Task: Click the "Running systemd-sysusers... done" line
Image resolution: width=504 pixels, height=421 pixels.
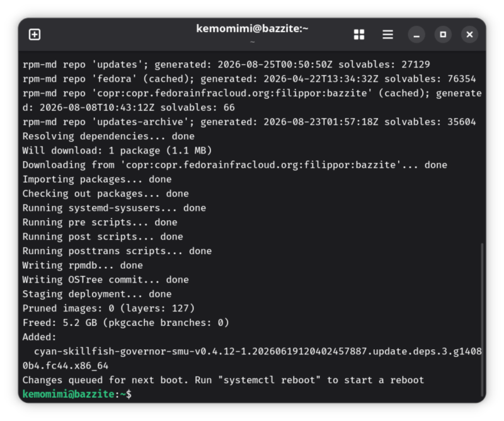Action: (x=115, y=208)
